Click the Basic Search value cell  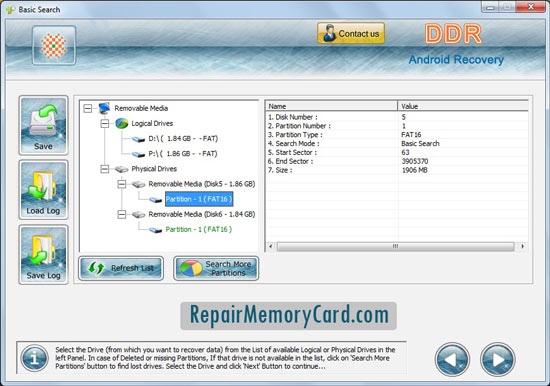click(420, 144)
